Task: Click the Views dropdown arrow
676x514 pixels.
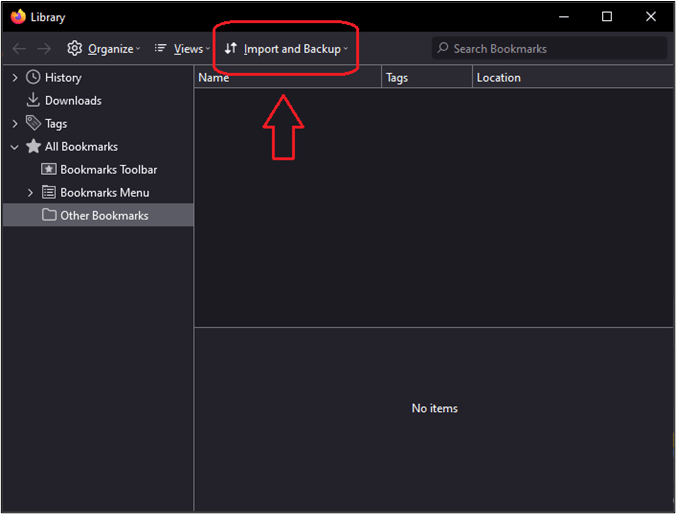Action: tap(207, 49)
